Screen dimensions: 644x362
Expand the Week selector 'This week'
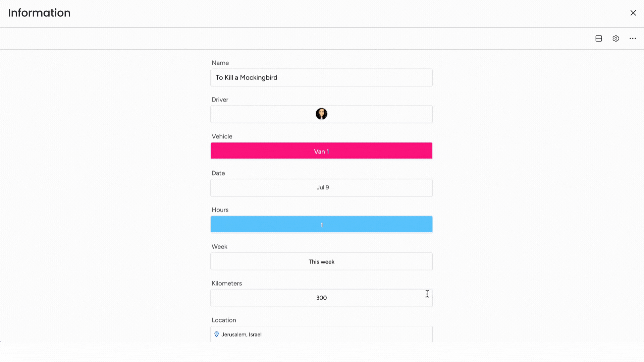pyautogui.click(x=322, y=261)
